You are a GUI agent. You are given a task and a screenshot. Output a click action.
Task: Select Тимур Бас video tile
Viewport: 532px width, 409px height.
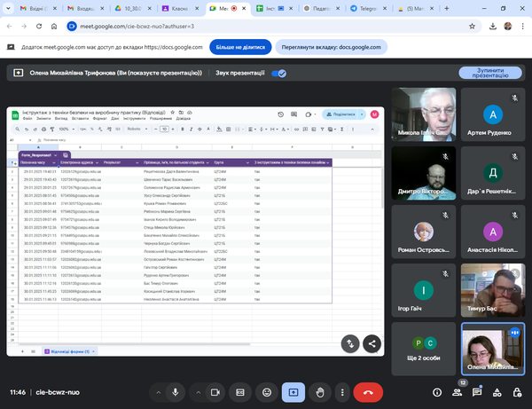tap(493, 289)
